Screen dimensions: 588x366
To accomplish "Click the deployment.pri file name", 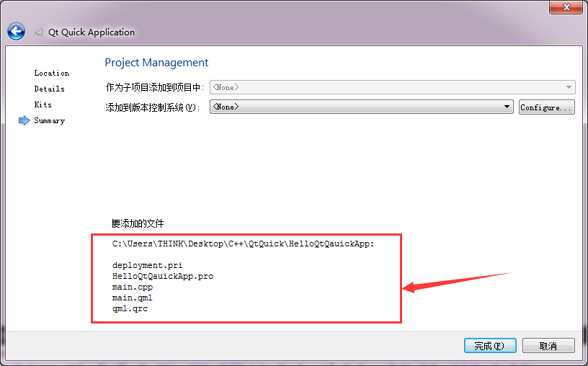I will point(148,266).
